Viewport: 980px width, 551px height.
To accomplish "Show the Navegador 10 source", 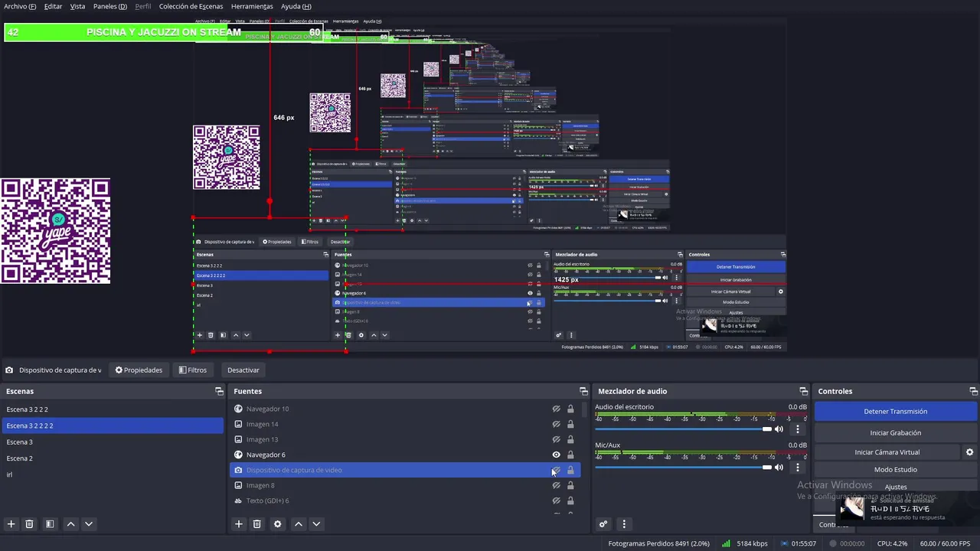I will [557, 409].
